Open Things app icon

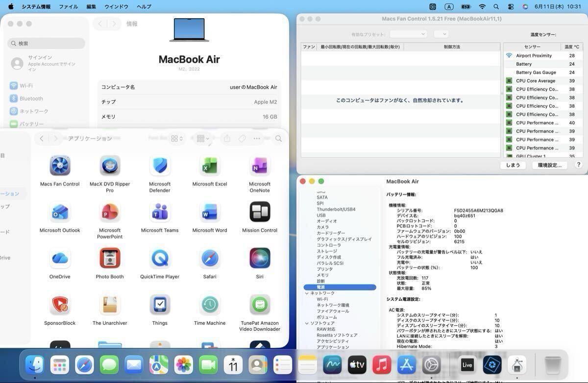coord(160,305)
